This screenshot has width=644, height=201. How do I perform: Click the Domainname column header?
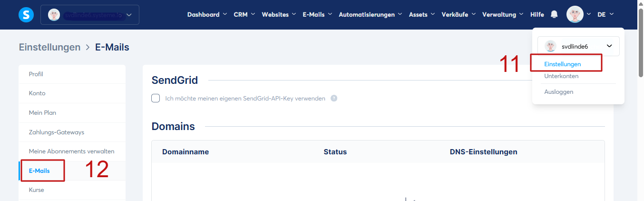coord(185,152)
